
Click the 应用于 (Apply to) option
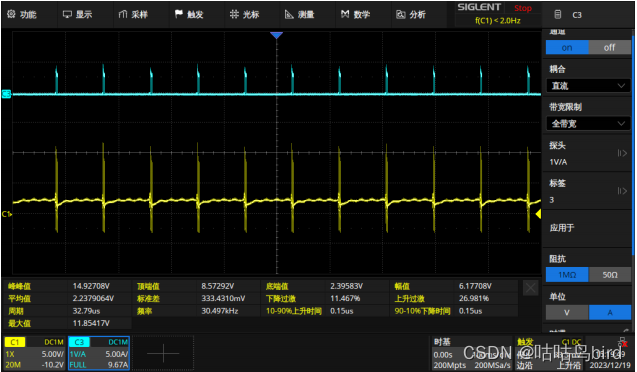point(587,228)
